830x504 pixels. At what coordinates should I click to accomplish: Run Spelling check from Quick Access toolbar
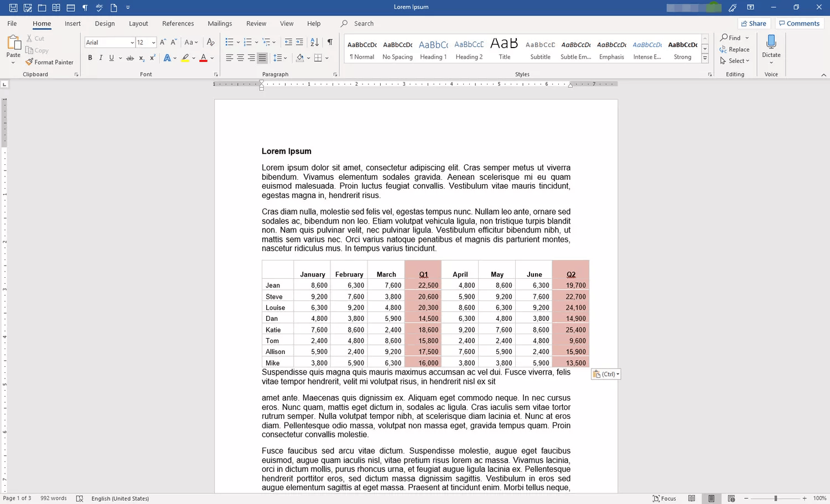tap(99, 7)
